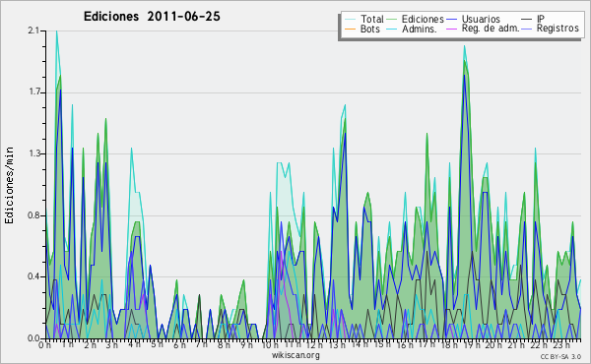Image resolution: width=591 pixels, height=364 pixels.
Task: Click the '1.7' y-axis tick value
Action: coord(33,92)
